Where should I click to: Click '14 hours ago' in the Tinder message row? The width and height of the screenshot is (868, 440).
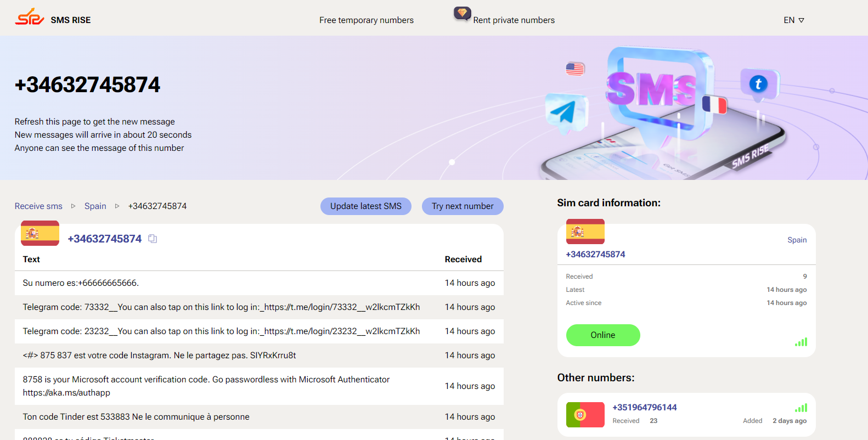click(x=470, y=417)
